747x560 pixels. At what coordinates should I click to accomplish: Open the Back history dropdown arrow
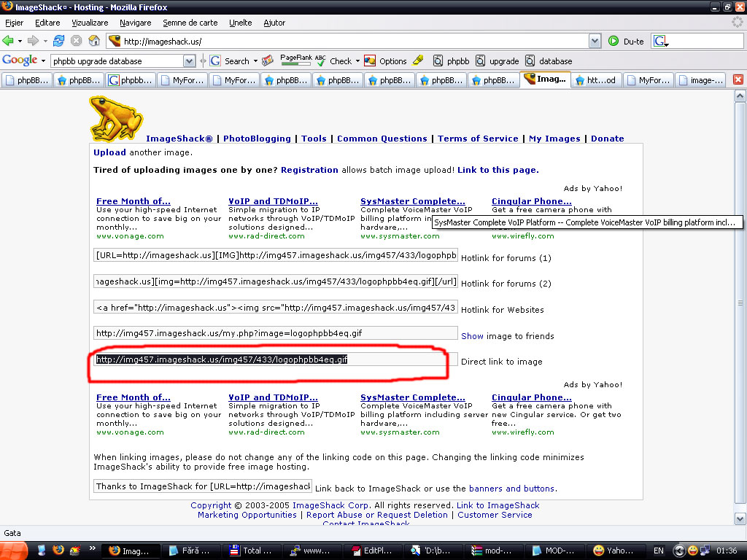point(20,42)
